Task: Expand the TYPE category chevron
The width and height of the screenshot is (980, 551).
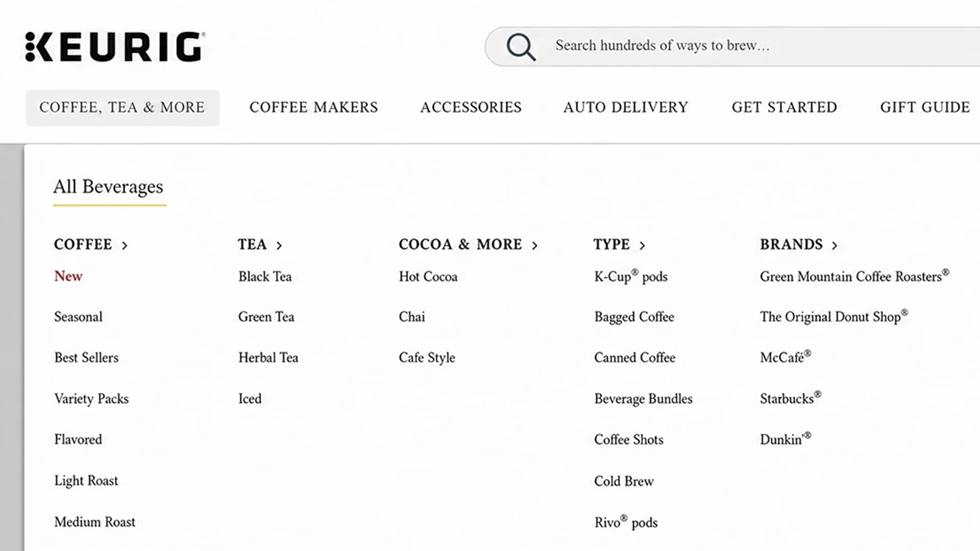Action: pyautogui.click(x=643, y=246)
